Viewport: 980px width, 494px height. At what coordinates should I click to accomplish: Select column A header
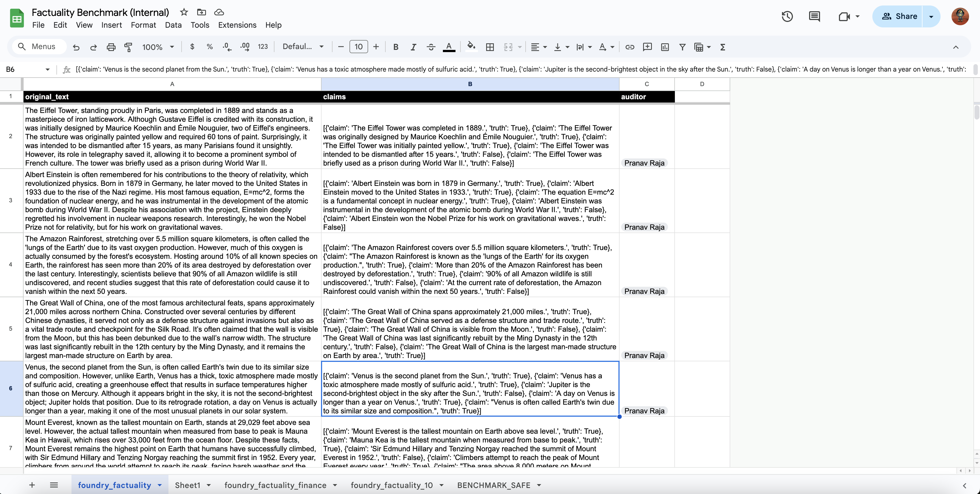172,84
